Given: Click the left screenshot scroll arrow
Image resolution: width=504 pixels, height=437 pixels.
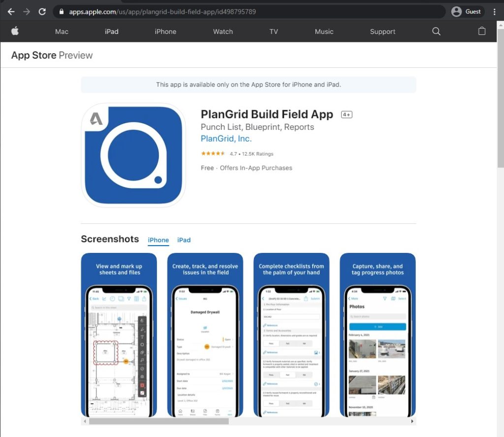Looking at the screenshot, I should 84,421.
